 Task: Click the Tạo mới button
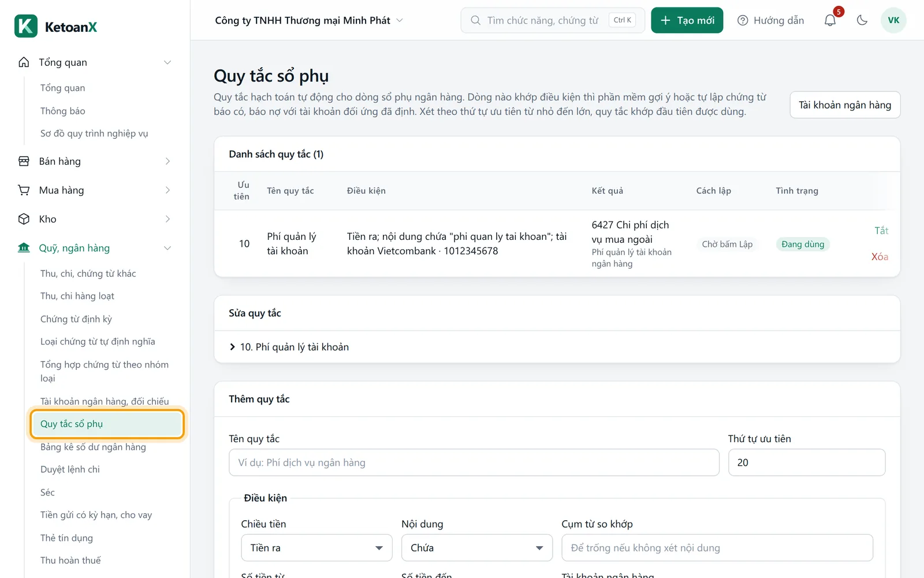[687, 20]
